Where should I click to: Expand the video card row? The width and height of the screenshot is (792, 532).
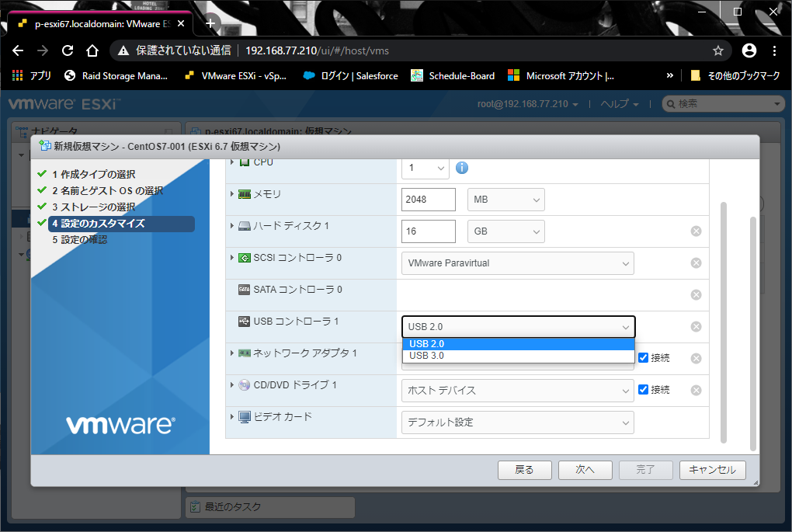point(232,417)
